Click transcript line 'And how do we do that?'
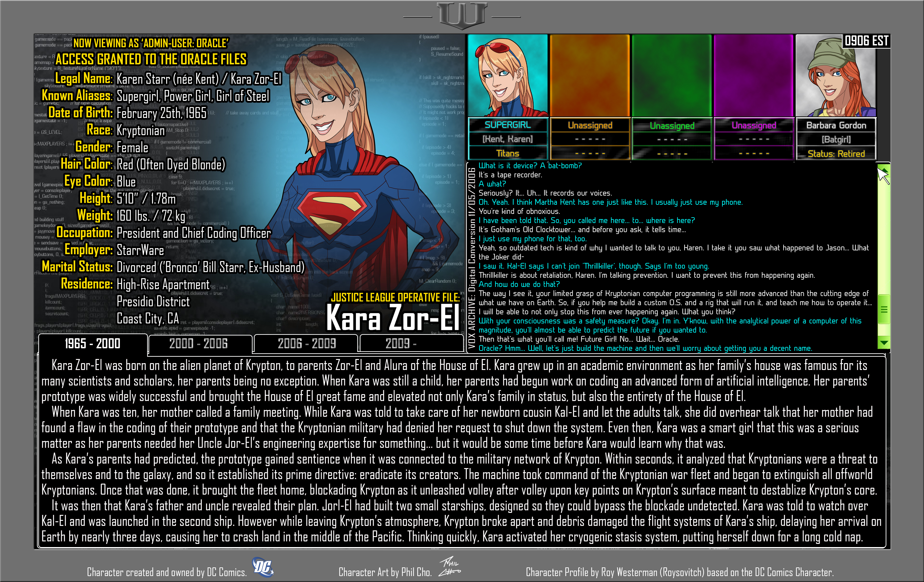The height and width of the screenshot is (582, 924). [519, 284]
